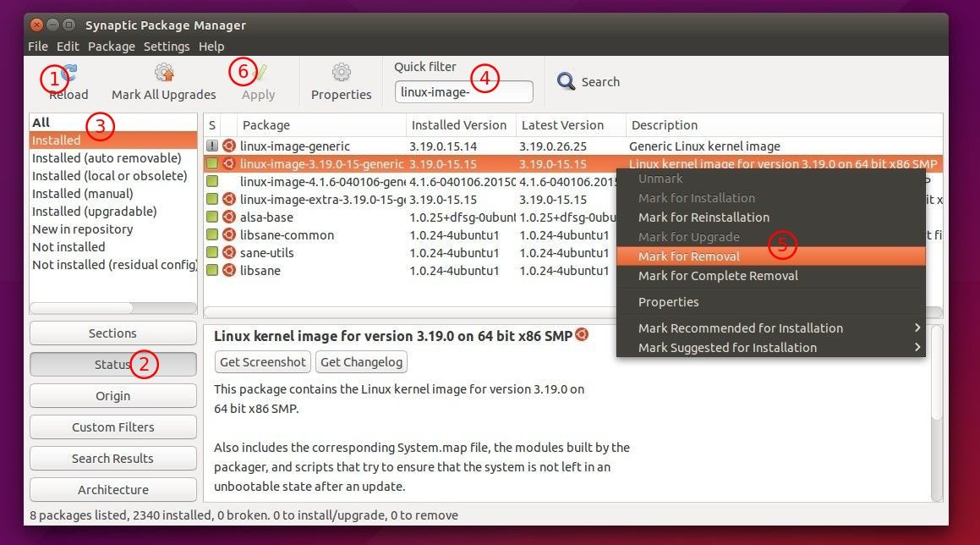Viewport: 980px width, 545px height.
Task: Select All in the status list
Action: tap(113, 122)
